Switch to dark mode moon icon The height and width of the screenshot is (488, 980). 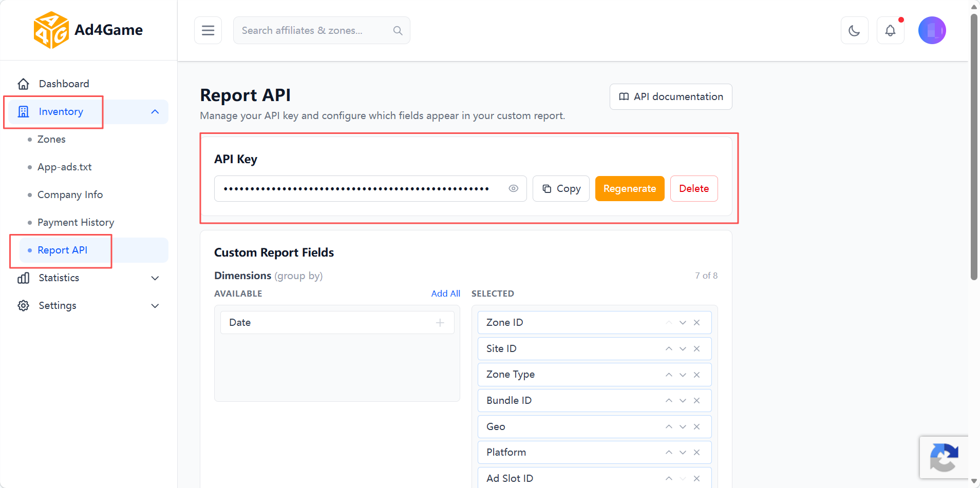[854, 30]
